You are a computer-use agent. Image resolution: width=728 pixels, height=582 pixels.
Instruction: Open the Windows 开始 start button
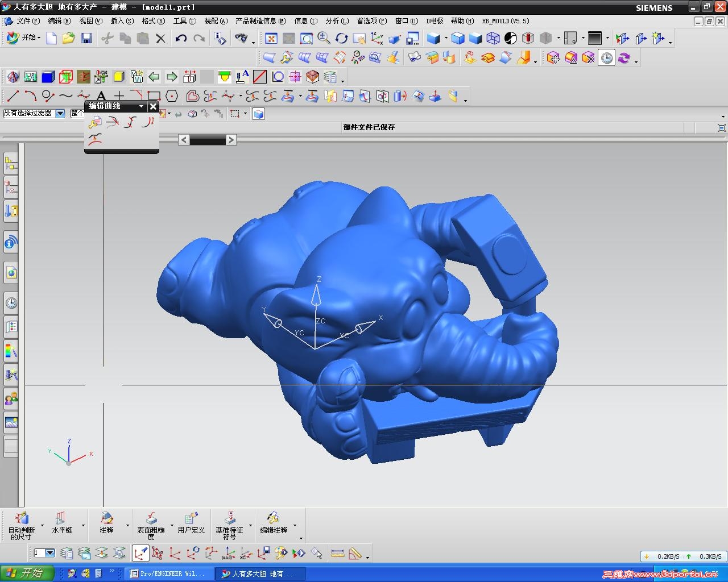[27, 573]
